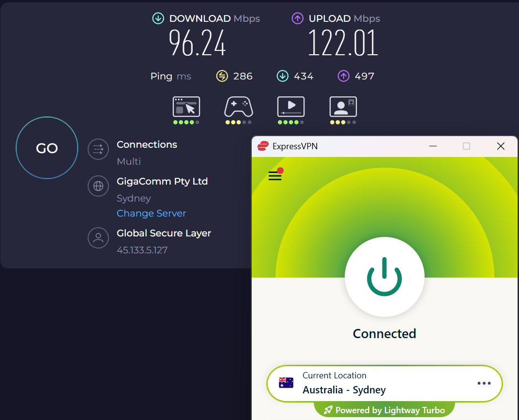
Task: Select the GigaComm Pty Ltd server name
Action: coord(162,182)
